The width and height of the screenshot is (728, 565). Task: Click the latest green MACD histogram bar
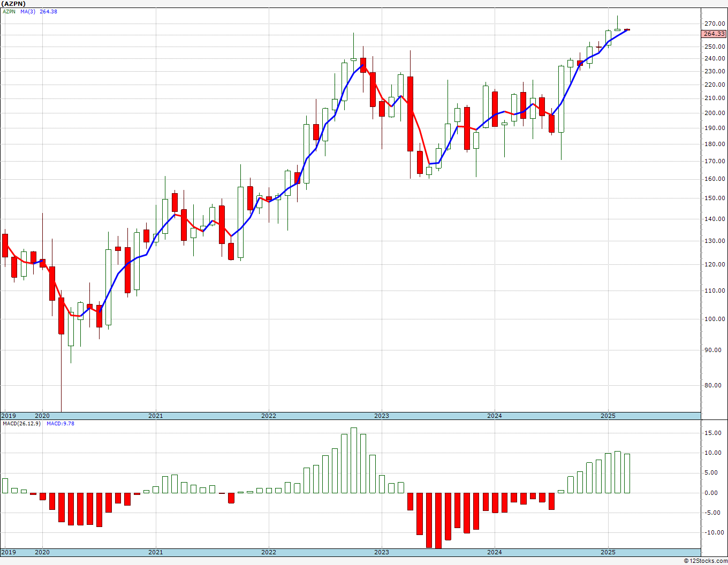[x=627, y=474]
